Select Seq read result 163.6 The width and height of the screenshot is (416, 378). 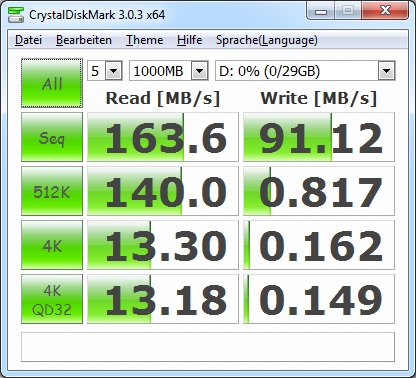click(163, 137)
